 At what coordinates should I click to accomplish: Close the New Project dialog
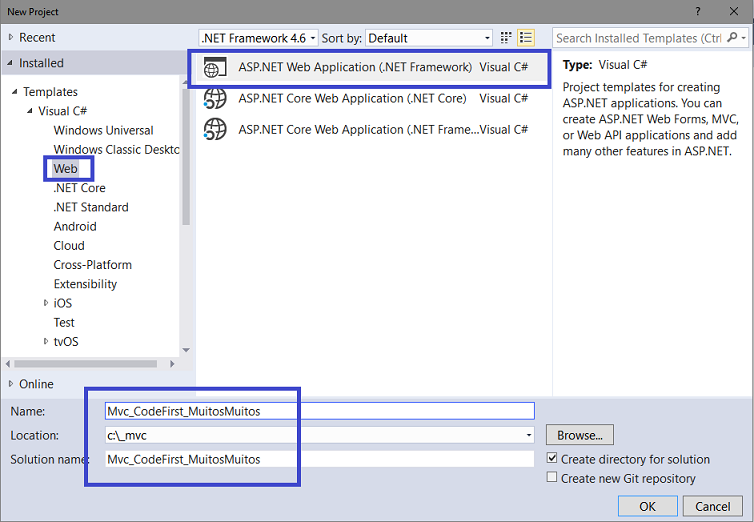click(734, 12)
